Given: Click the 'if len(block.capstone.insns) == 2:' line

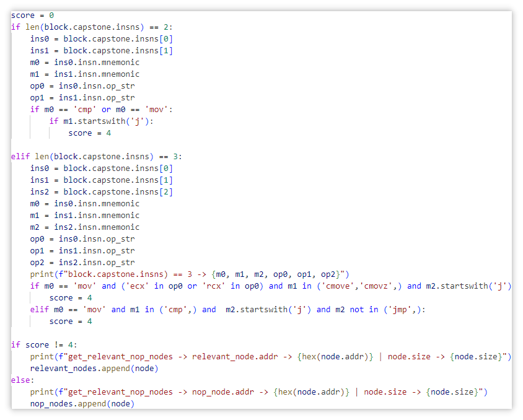Looking at the screenshot, I should (92, 27).
